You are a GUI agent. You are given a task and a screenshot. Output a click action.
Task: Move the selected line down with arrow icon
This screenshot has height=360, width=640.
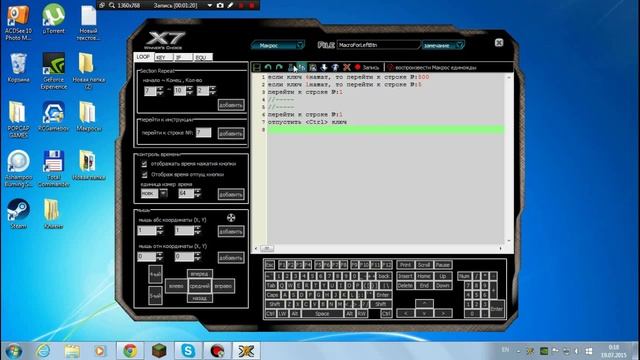click(324, 67)
